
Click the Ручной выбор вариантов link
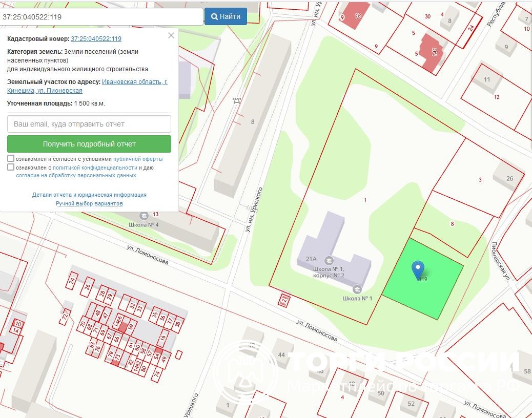[x=89, y=203]
